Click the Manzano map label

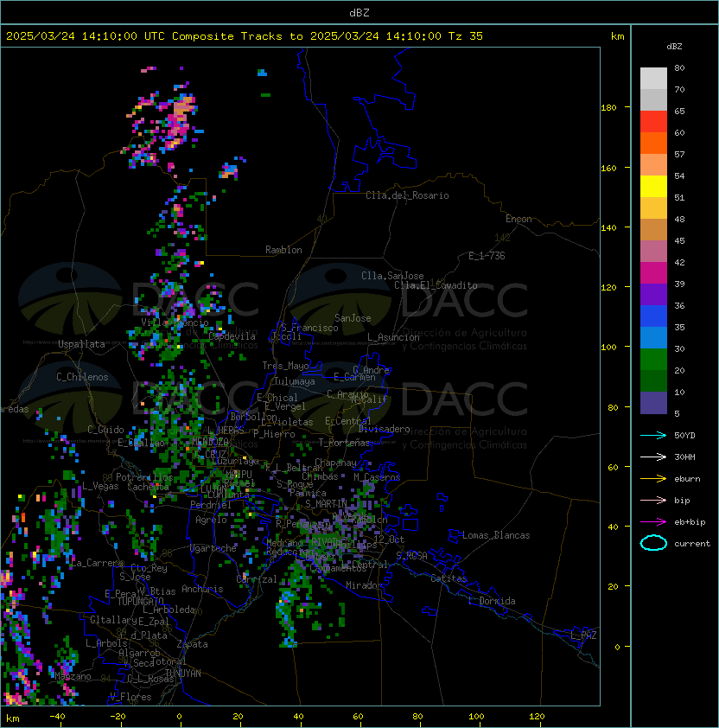click(73, 676)
